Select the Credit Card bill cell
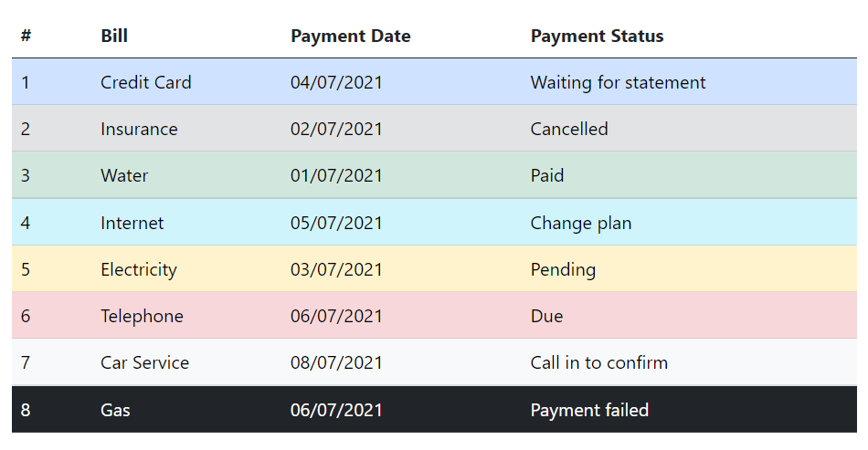This screenshot has width=868, height=450. (145, 82)
